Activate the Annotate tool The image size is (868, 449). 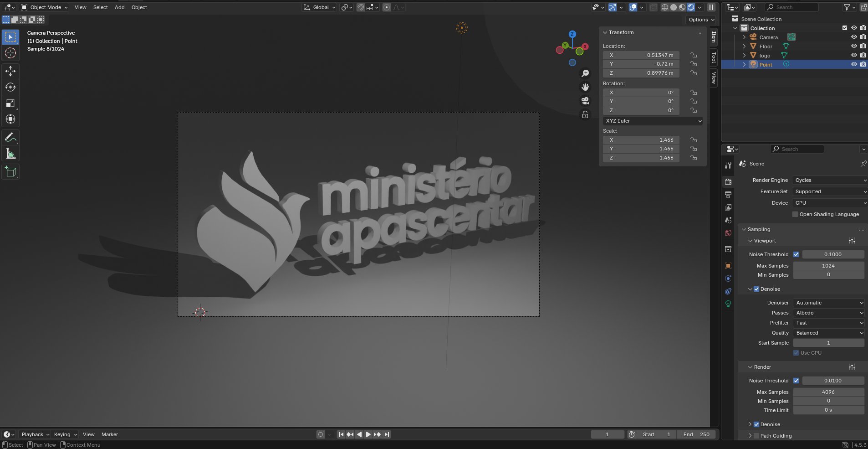pyautogui.click(x=10, y=137)
